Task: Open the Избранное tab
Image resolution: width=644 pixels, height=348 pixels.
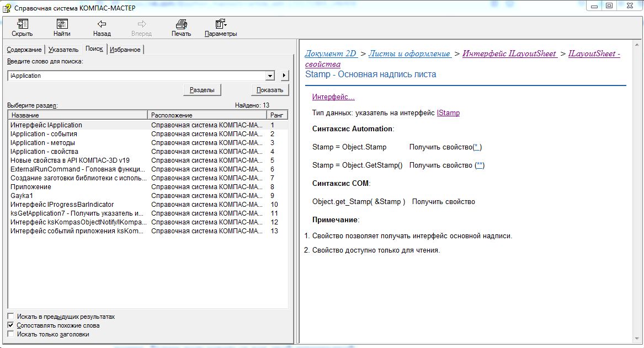Action: tap(125, 50)
